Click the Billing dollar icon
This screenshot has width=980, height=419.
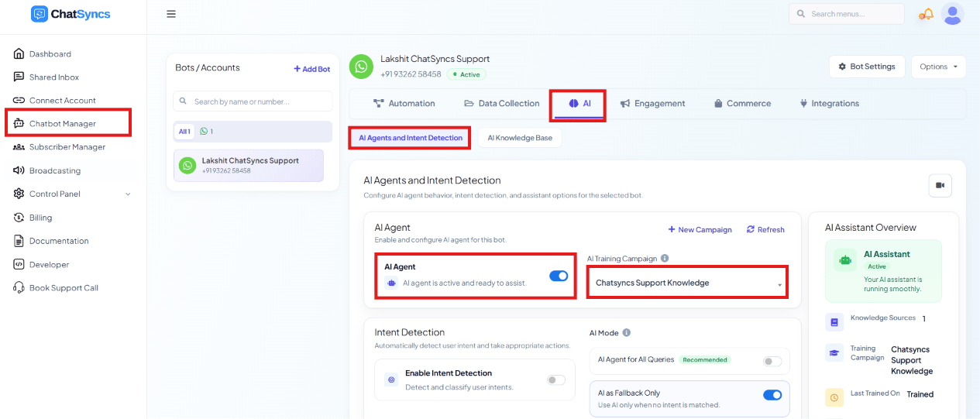coord(19,218)
